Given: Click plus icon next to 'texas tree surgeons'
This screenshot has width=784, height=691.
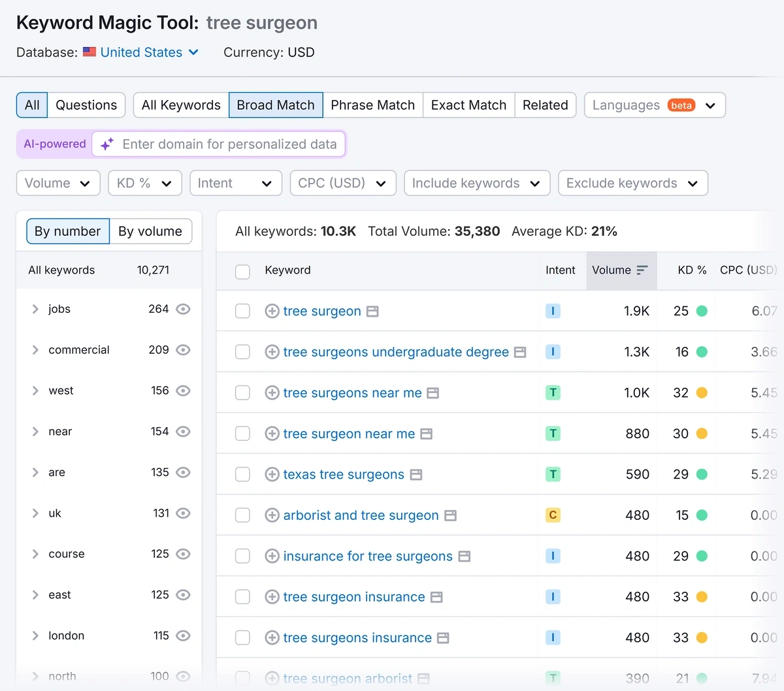Looking at the screenshot, I should pyautogui.click(x=272, y=475).
